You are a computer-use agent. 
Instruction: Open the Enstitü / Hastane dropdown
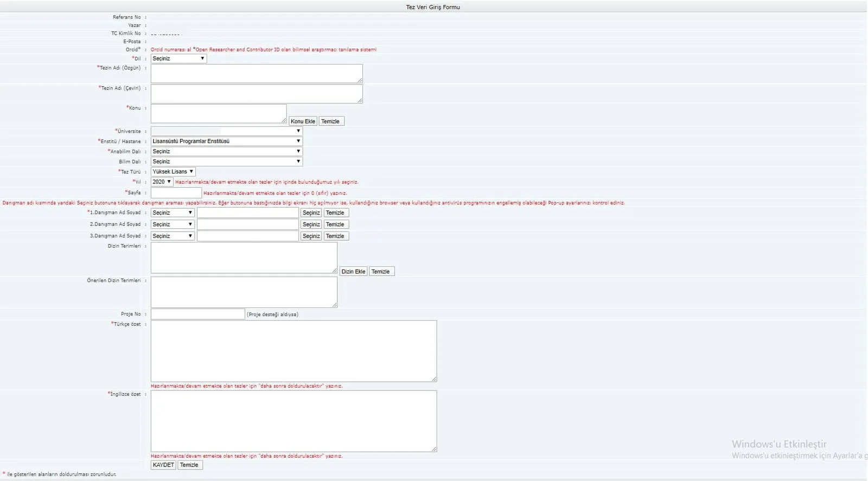tap(227, 141)
